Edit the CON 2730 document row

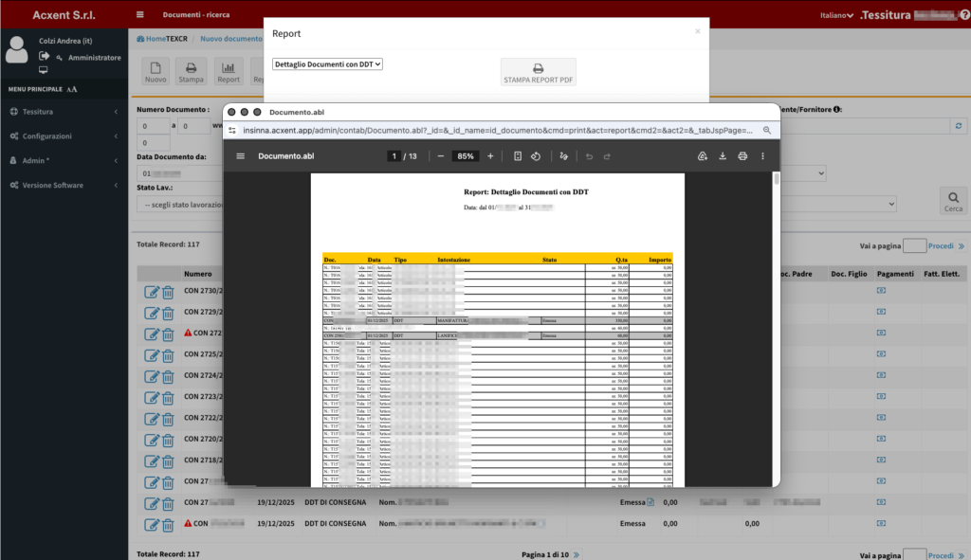click(x=152, y=293)
